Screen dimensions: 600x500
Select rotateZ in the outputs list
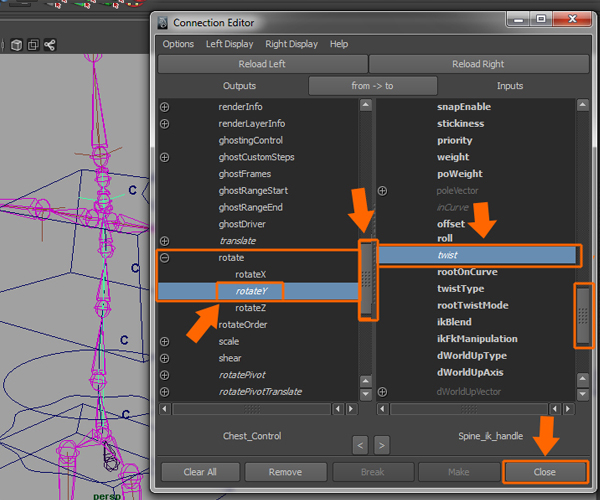(x=251, y=308)
